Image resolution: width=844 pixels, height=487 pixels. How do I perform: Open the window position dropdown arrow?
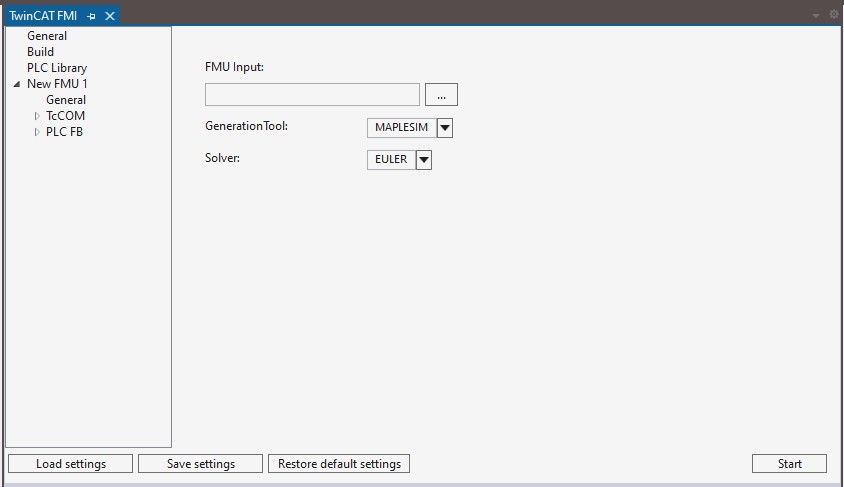point(816,16)
